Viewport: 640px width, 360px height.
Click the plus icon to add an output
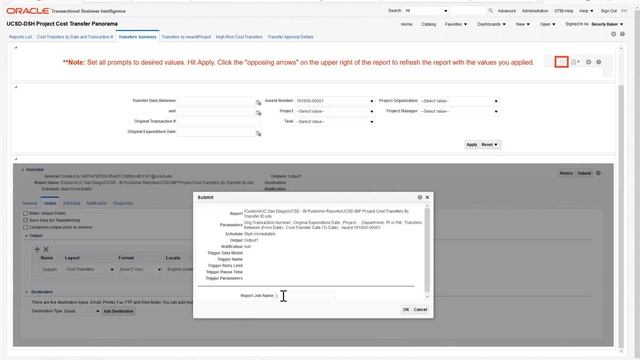(37, 249)
